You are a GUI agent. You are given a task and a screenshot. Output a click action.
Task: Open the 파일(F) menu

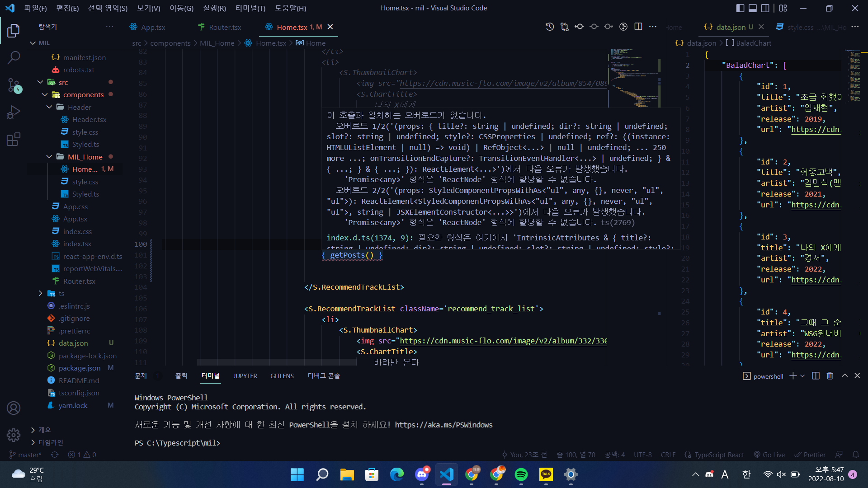pos(35,8)
